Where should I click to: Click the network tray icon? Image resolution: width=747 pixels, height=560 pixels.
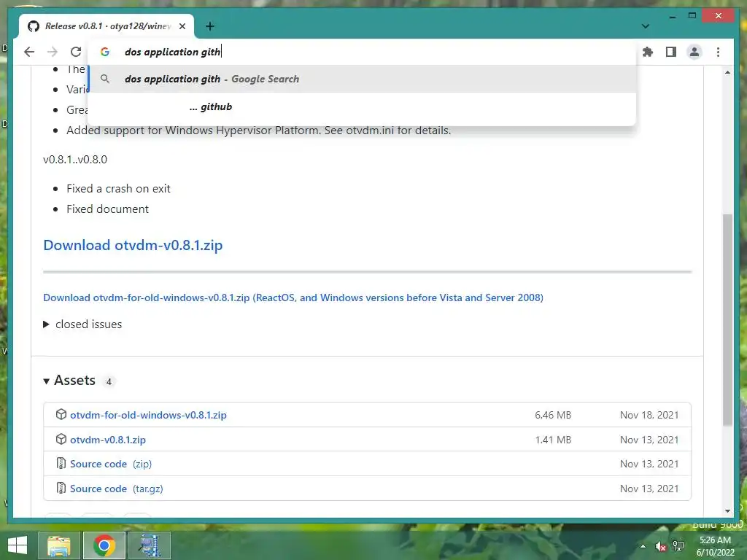[x=678, y=546]
